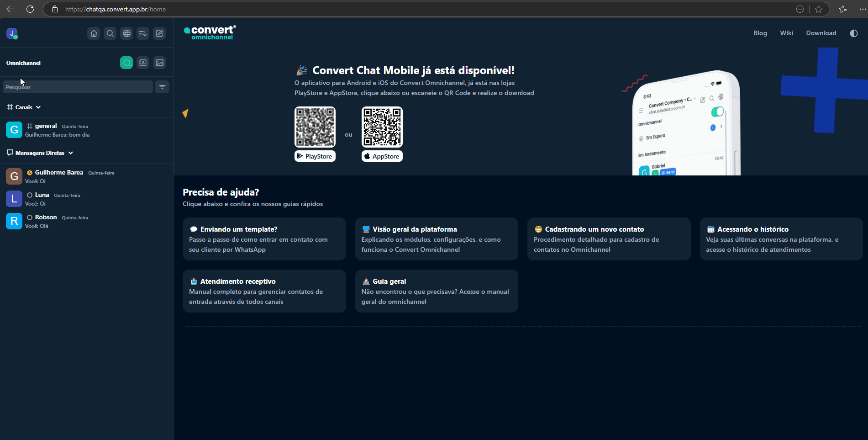Click the browser back arrow

tap(10, 9)
